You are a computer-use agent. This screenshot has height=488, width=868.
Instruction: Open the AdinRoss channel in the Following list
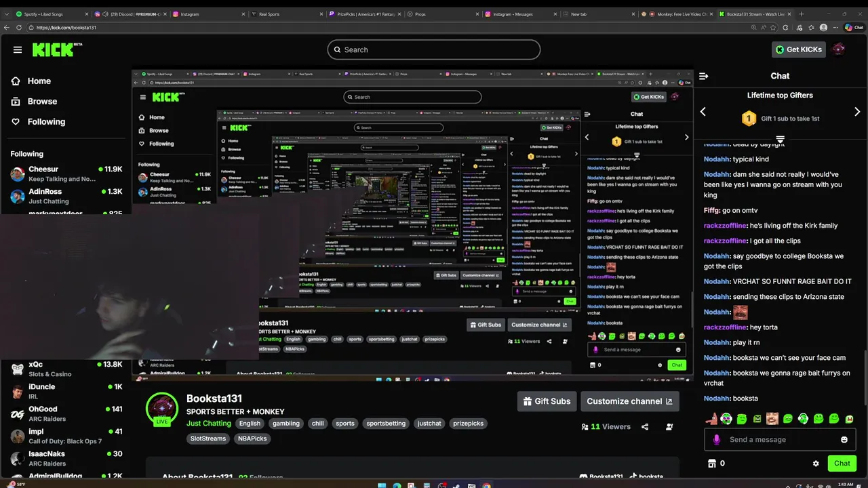(66, 196)
